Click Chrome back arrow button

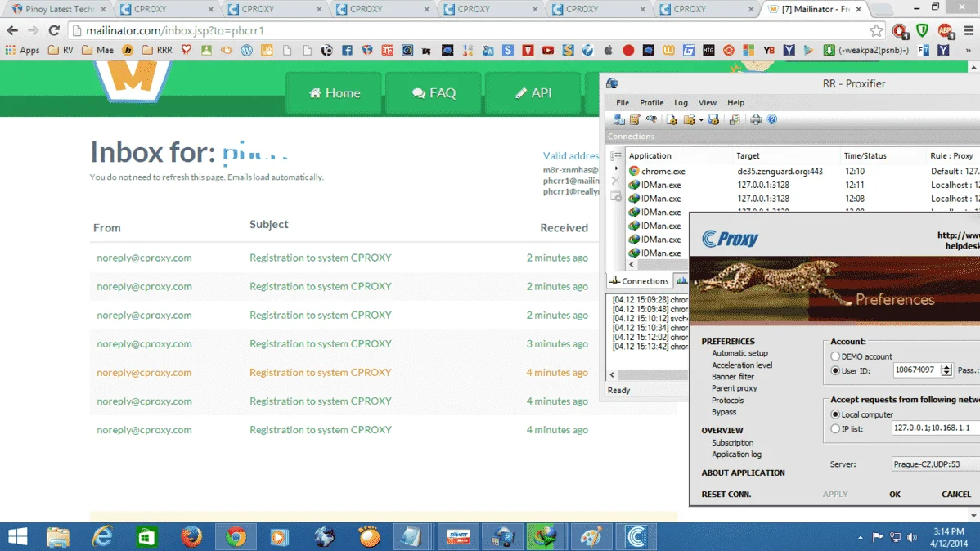coord(12,30)
